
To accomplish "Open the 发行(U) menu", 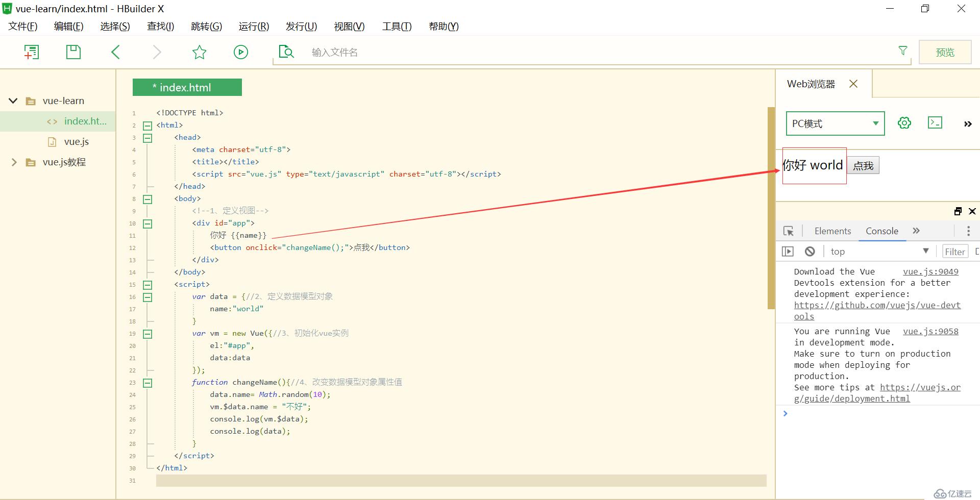I will (302, 27).
